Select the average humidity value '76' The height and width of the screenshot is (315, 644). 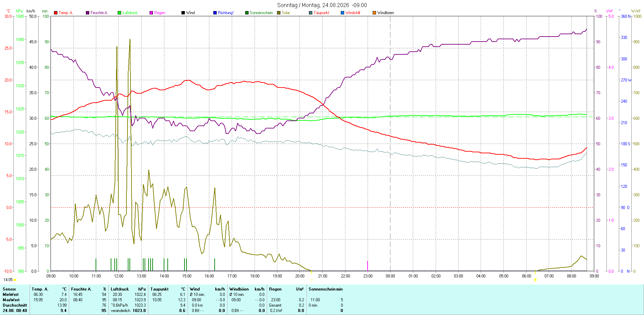tap(104, 305)
